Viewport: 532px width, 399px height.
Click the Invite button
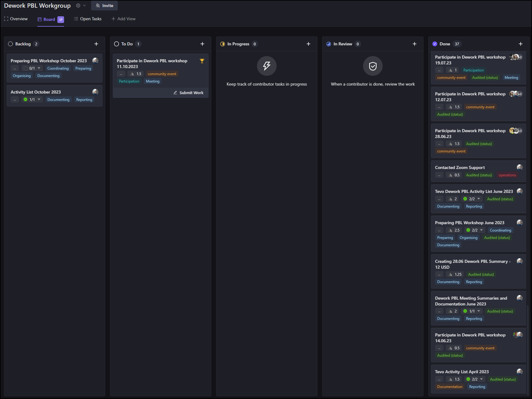[104, 6]
